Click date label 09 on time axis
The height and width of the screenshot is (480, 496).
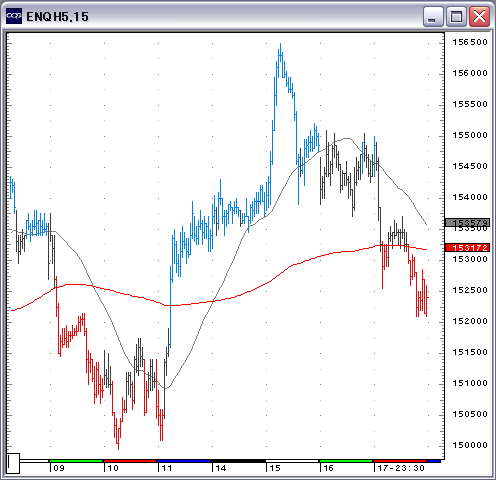point(59,468)
